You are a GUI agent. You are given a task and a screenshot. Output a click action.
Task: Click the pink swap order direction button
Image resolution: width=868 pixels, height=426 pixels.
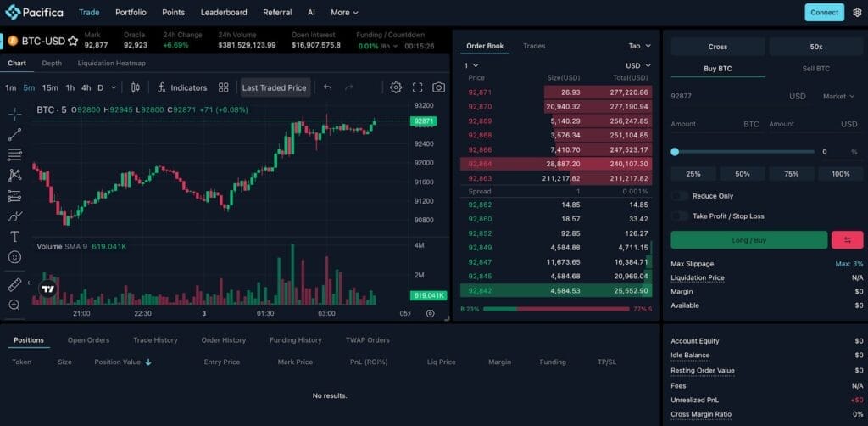pyautogui.click(x=847, y=240)
